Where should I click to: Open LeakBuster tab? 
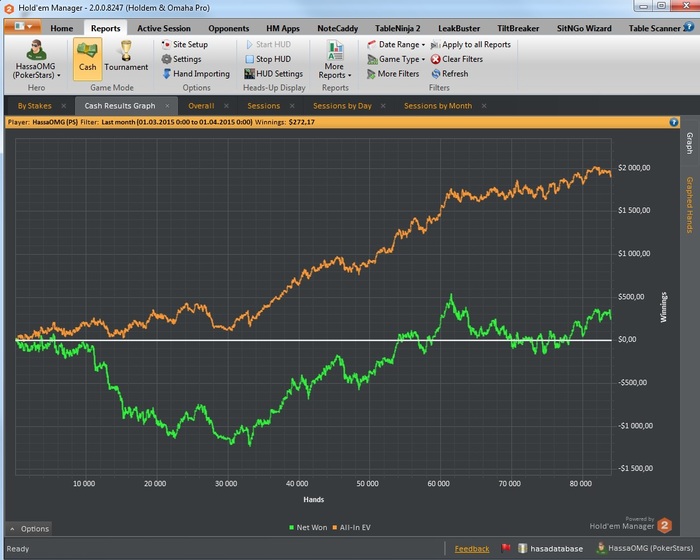pyautogui.click(x=459, y=28)
